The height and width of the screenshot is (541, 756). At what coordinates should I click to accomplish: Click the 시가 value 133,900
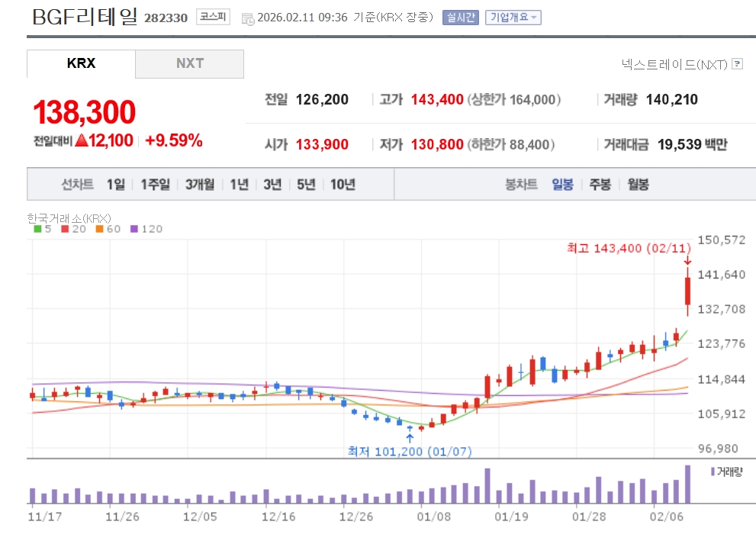coord(322,144)
